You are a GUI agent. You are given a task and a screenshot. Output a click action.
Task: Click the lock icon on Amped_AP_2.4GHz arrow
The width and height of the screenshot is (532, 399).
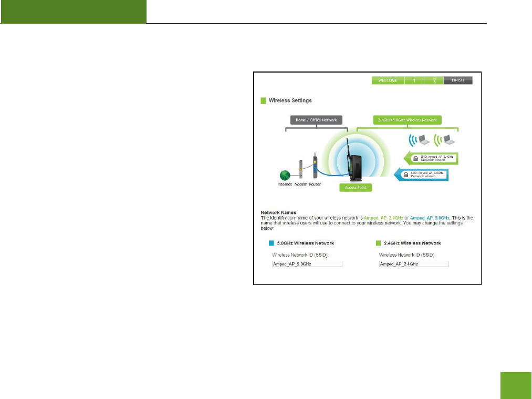415,158
